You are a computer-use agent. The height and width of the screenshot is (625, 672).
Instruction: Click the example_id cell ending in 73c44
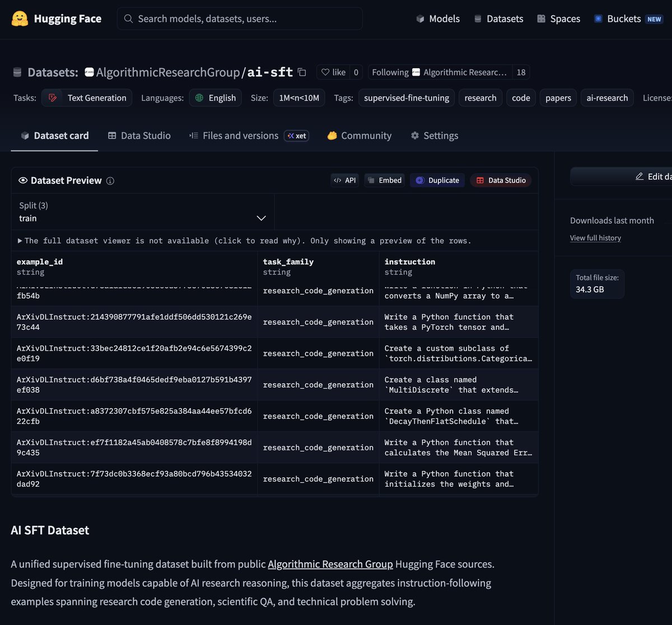tap(134, 322)
